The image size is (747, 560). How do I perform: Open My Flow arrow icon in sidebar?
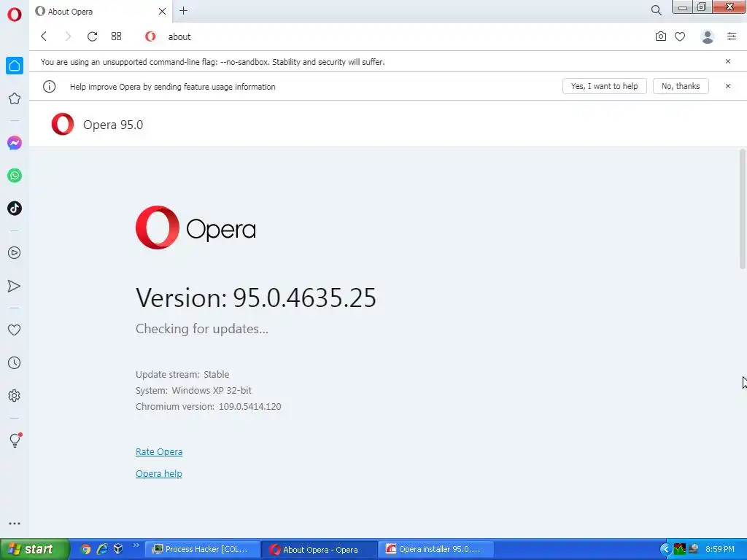(x=15, y=286)
